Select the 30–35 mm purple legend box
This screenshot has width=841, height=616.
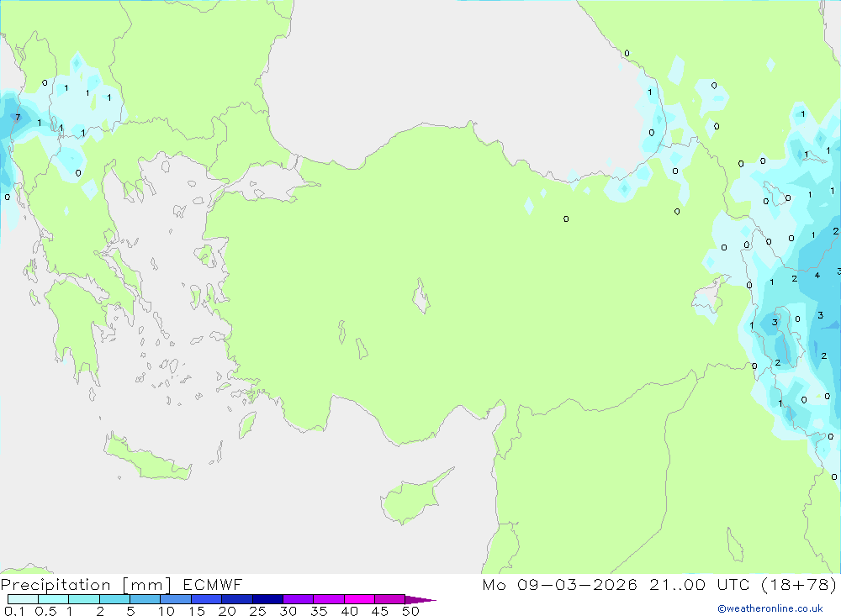point(299,599)
